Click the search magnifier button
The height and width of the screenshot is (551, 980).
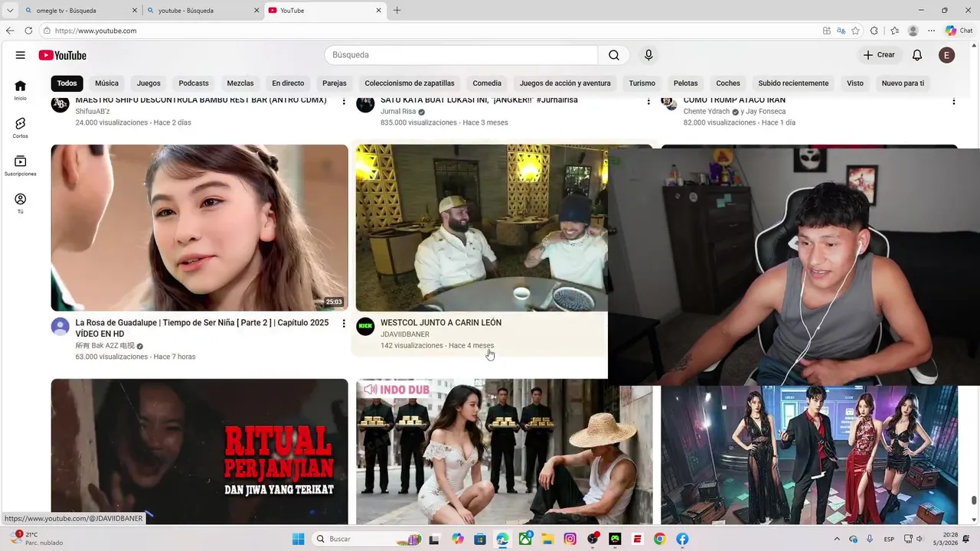[x=614, y=55]
